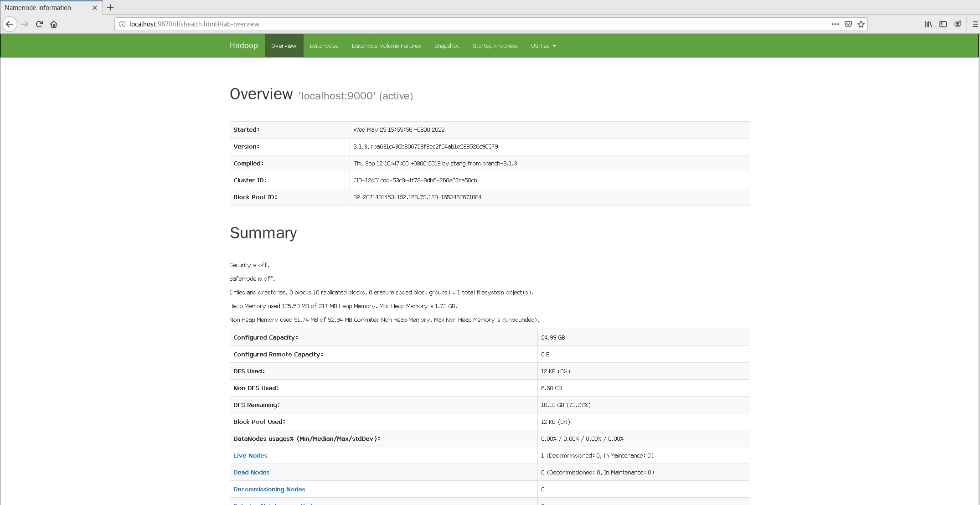Screen dimensions: 980x505
Task: Click the Heap Memory usage line
Action: (343, 306)
